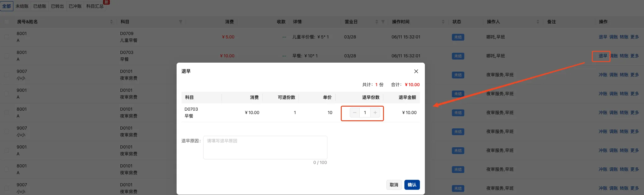Decrease 退早份数 with the minus button
The image size is (644, 195).
[x=355, y=113]
